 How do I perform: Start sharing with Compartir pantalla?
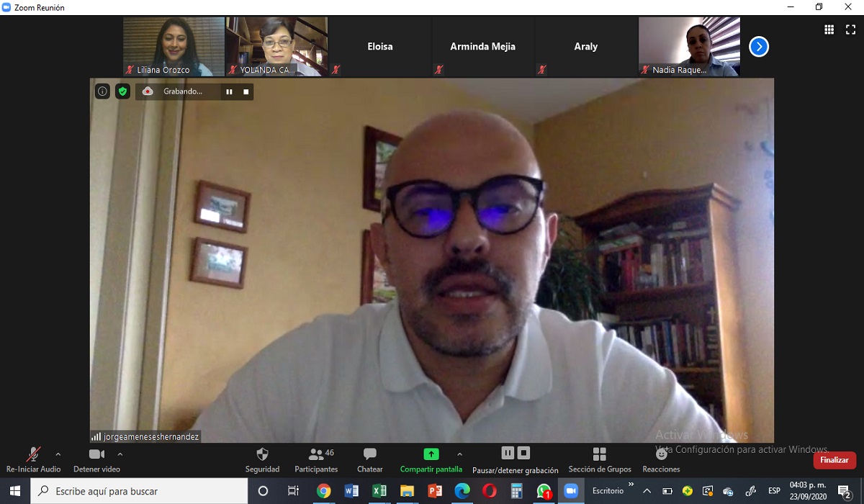431,459
